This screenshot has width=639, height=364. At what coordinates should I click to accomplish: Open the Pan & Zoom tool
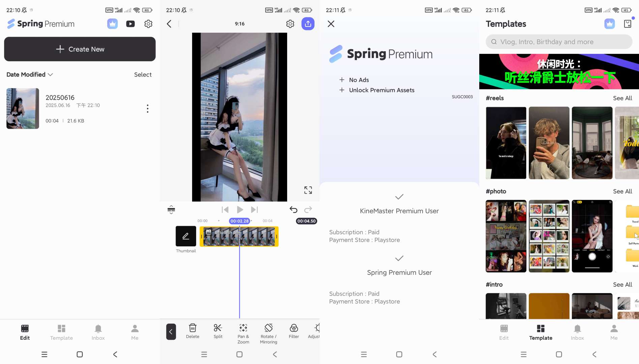click(243, 334)
